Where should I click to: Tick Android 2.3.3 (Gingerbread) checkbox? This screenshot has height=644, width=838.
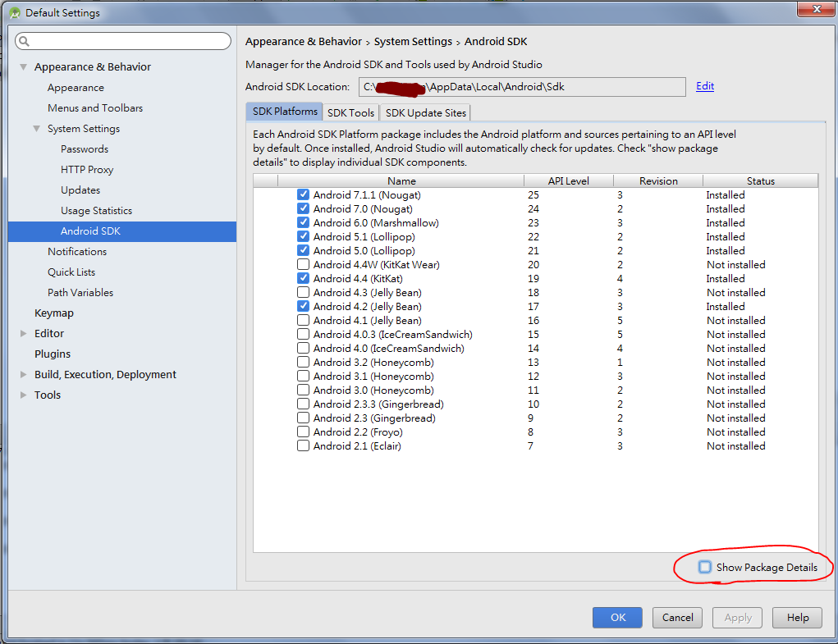tap(303, 404)
